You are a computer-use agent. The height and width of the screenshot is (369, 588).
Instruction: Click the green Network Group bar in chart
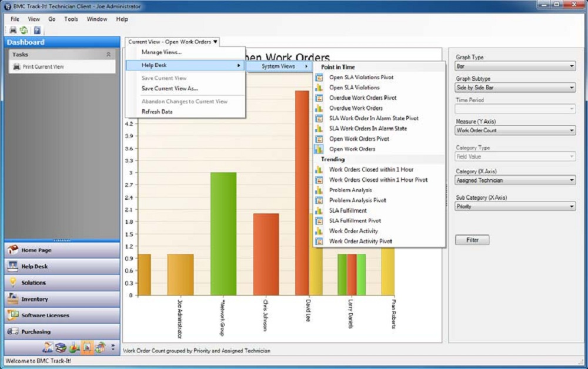pyautogui.click(x=223, y=234)
